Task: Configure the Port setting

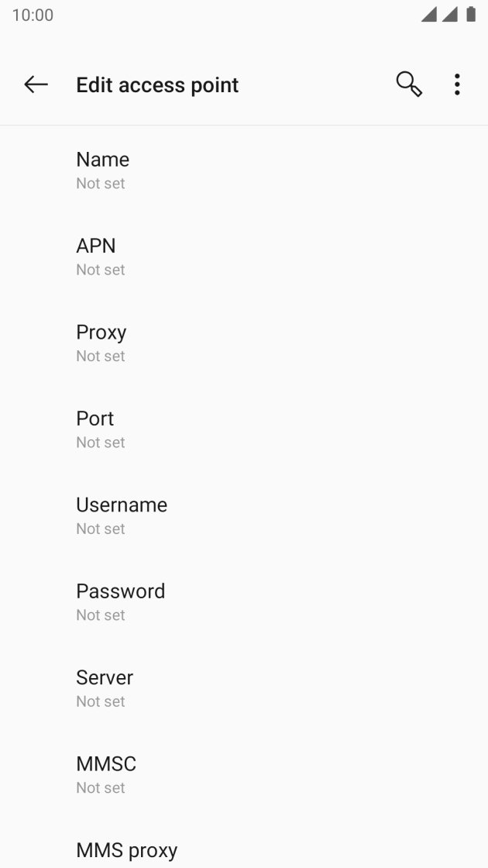Action: pos(95,418)
